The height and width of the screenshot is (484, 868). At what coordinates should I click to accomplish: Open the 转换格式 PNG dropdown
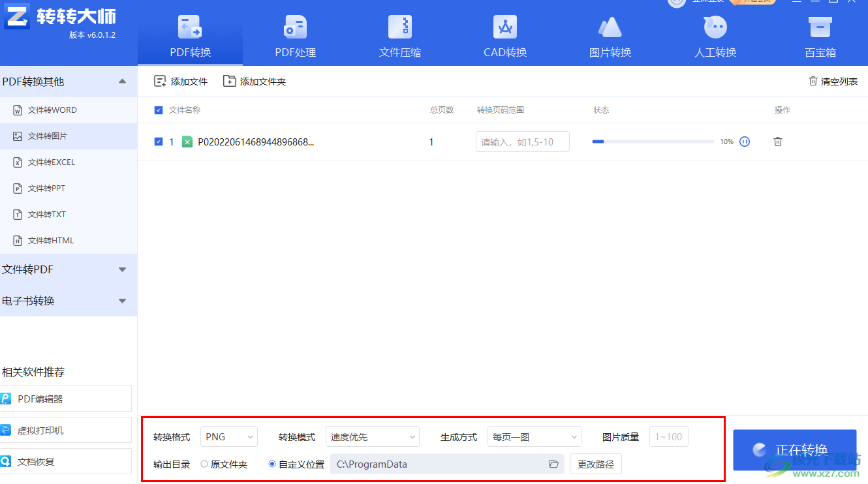(x=229, y=437)
